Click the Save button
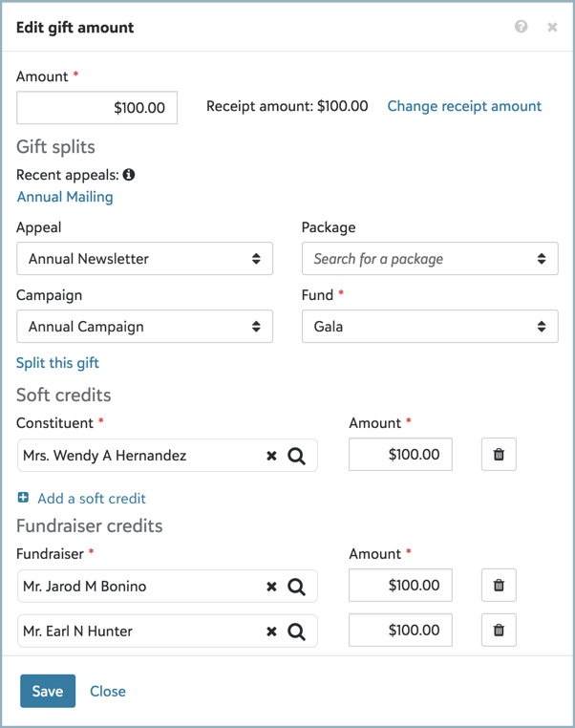The width and height of the screenshot is (575, 728). click(x=48, y=691)
